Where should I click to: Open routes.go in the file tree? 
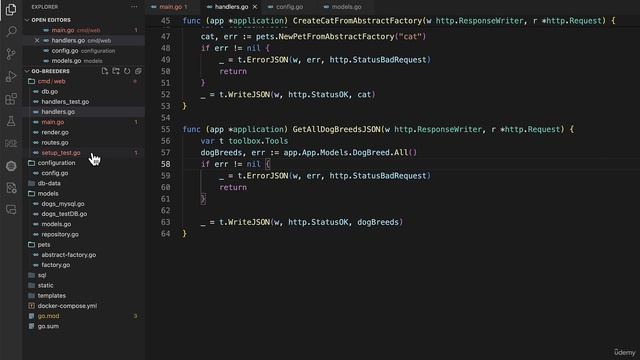pos(55,142)
